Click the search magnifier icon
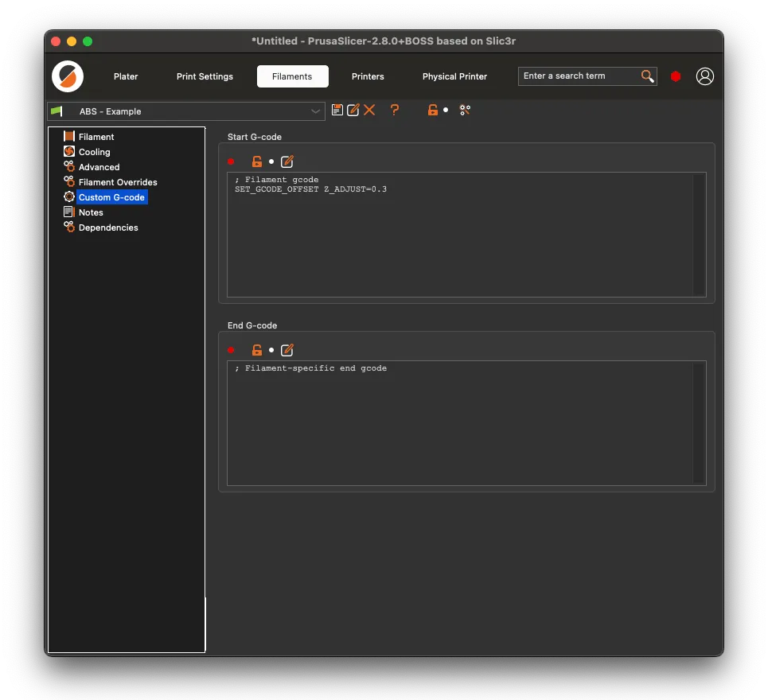The image size is (768, 700). coord(648,76)
